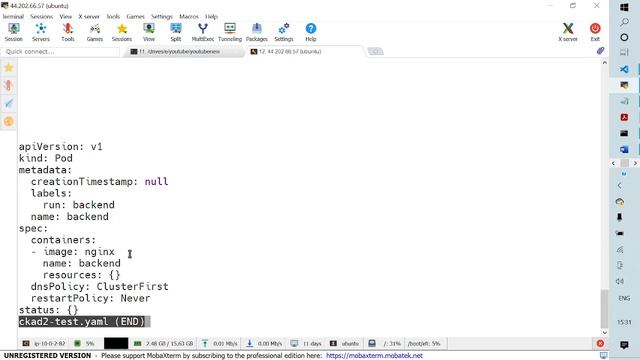Open the Windows search icon in taskbar

tap(624, 22)
